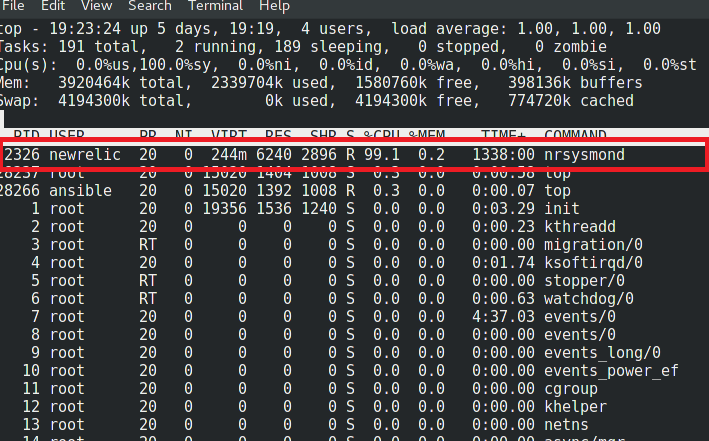Click the '0 zombie' tasks count
This screenshot has width=709, height=441.
(x=571, y=47)
